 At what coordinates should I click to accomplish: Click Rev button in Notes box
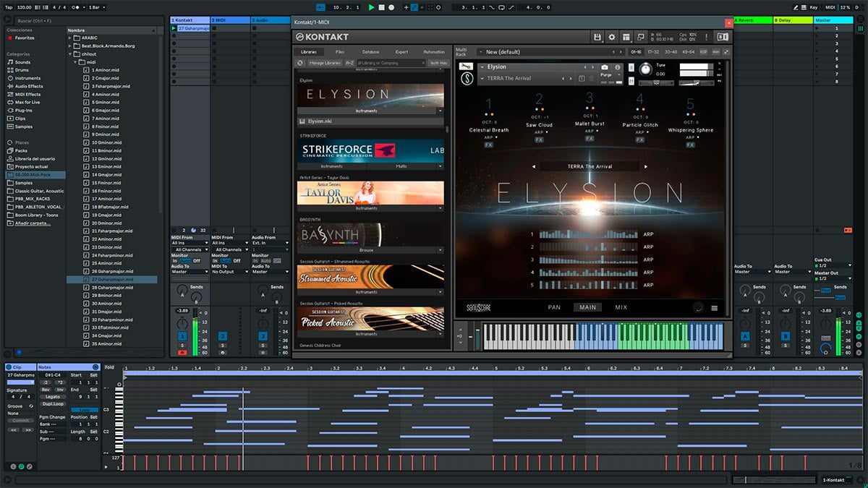click(47, 389)
